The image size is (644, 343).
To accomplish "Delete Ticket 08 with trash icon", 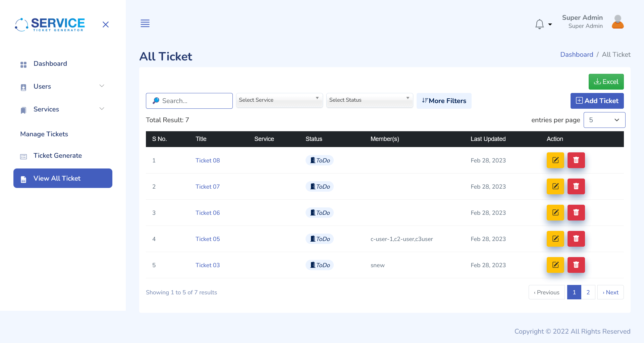I will tap(576, 160).
